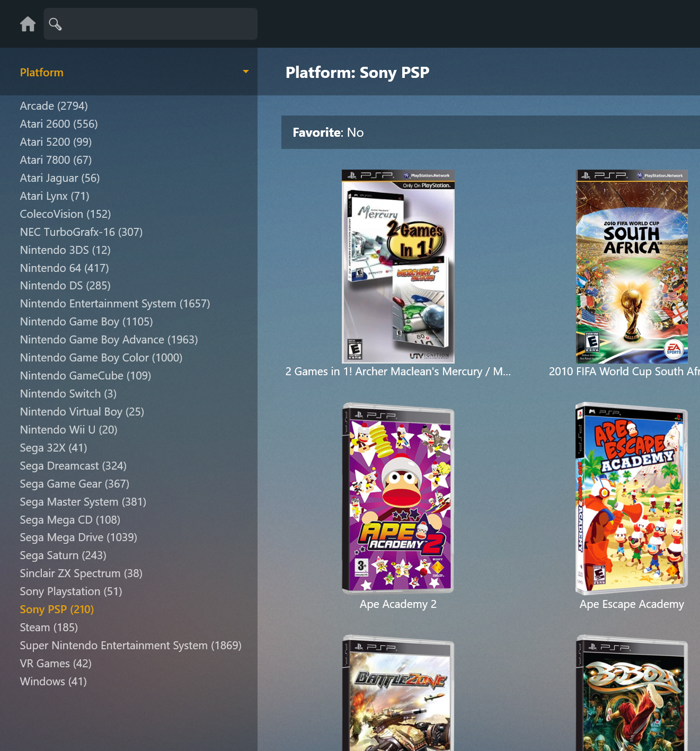This screenshot has height=751, width=700.
Task: Select Arcade (2794) platform
Action: click(54, 106)
